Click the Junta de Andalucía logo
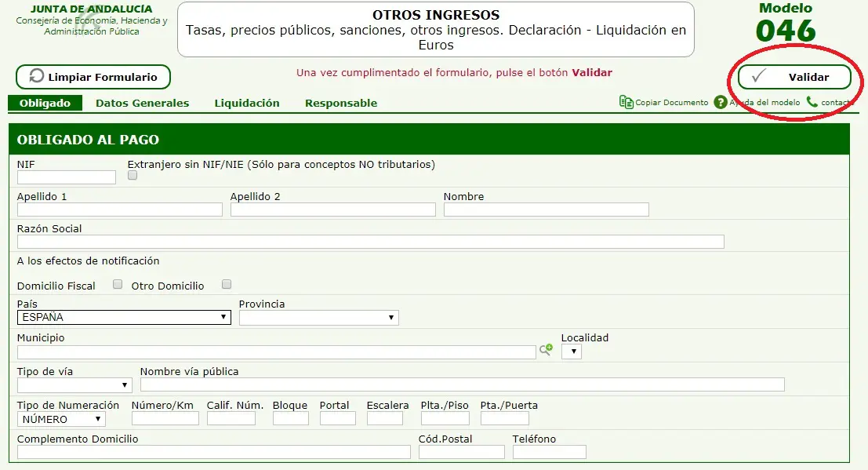Image resolution: width=868 pixels, height=470 pixels. (92, 20)
